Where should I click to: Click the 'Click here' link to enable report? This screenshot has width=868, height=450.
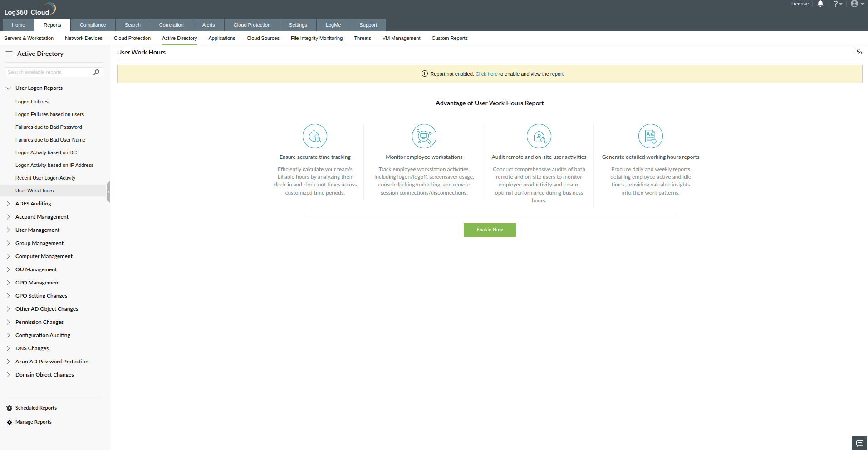(486, 73)
